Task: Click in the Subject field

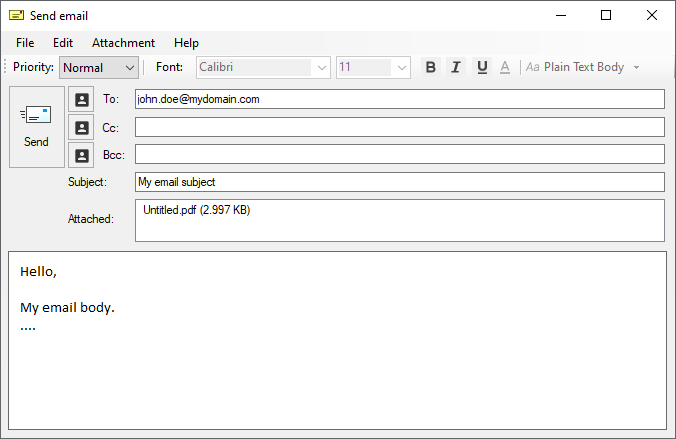Action: point(399,182)
